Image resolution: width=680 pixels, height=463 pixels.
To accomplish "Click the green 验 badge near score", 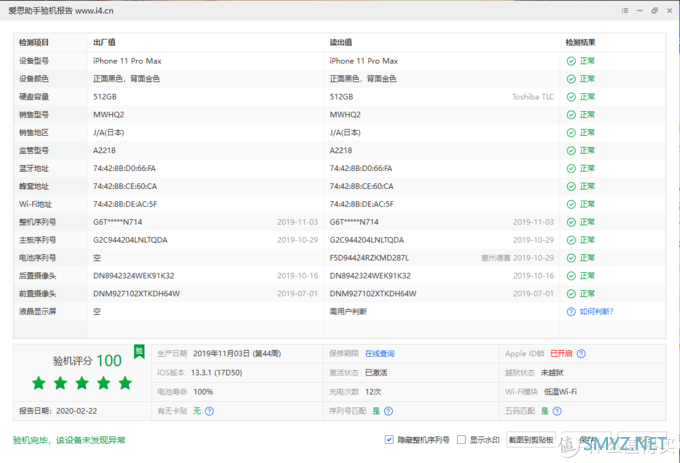I will click(139, 352).
